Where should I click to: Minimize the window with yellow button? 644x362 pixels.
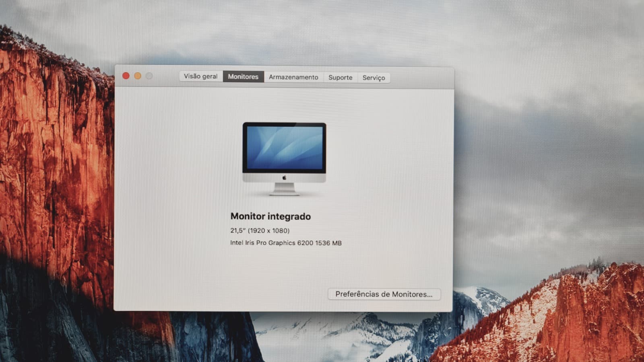point(138,76)
